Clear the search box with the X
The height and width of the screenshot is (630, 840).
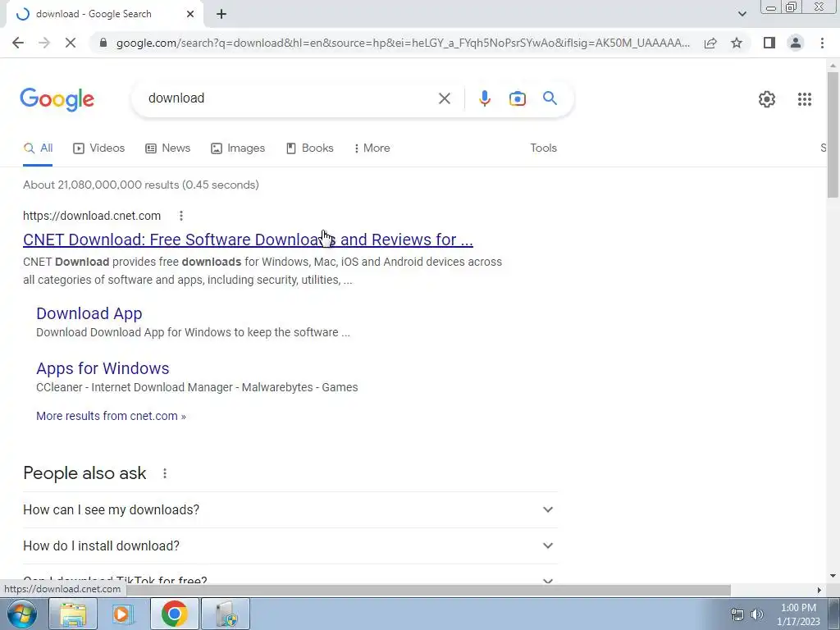click(444, 98)
